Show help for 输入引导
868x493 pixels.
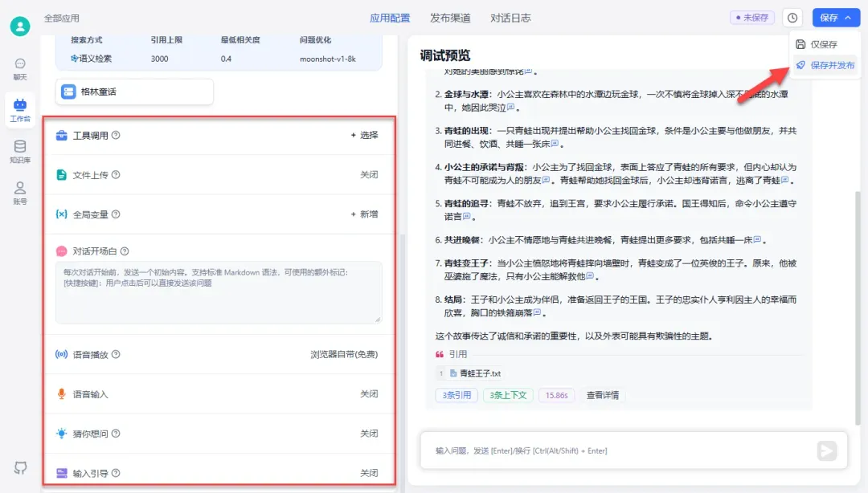[116, 473]
